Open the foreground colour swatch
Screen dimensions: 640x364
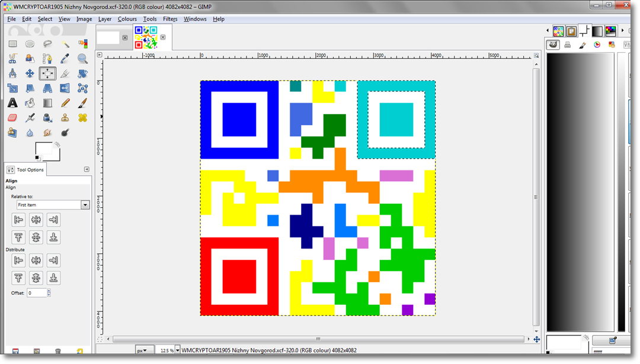(x=43, y=149)
